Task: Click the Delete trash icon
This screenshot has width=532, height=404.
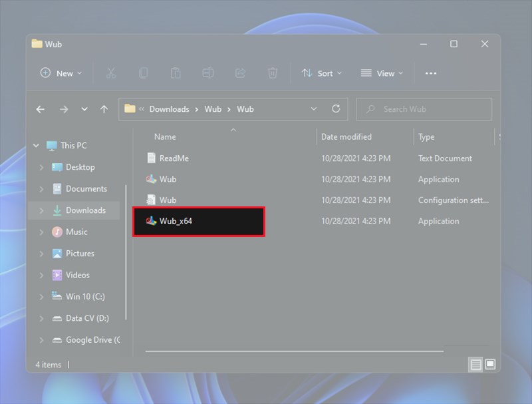Action: pyautogui.click(x=273, y=73)
